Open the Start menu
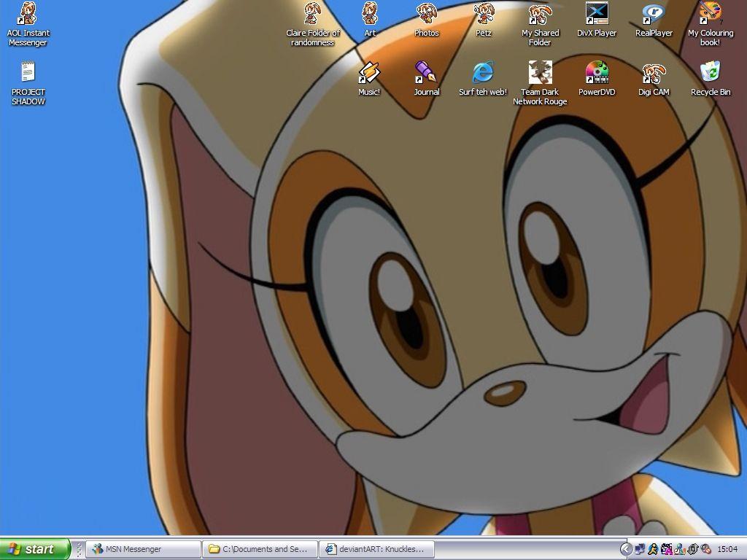This screenshot has width=747, height=560. pyautogui.click(x=35, y=549)
